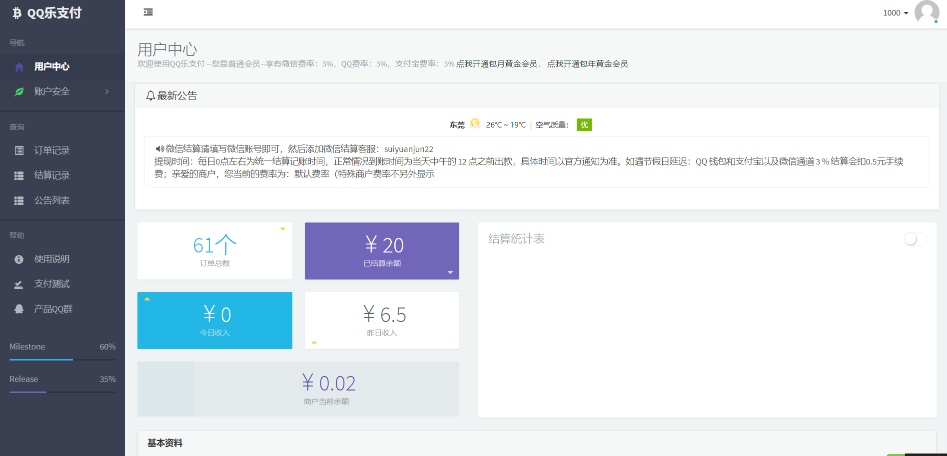
Task: Click the bell icon next to 最新公告
Action: click(150, 96)
